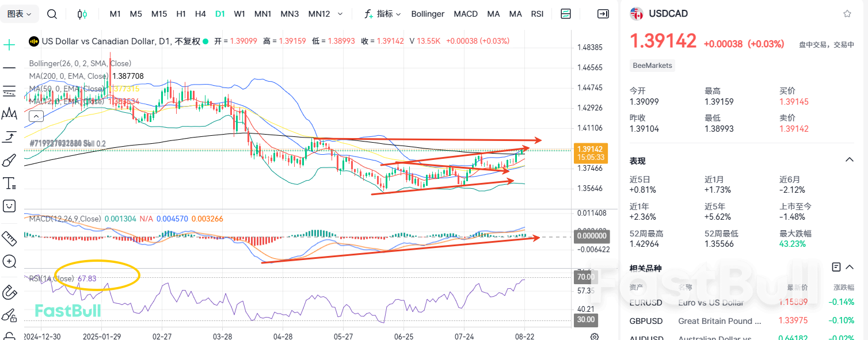
Task: Open the emoji sticker tool
Action: coord(9,205)
